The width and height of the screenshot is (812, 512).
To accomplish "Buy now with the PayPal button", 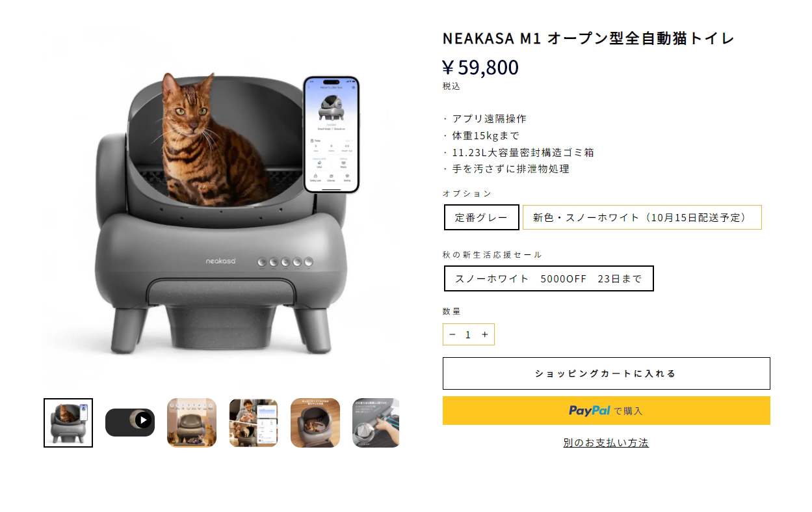I will pyautogui.click(x=606, y=411).
